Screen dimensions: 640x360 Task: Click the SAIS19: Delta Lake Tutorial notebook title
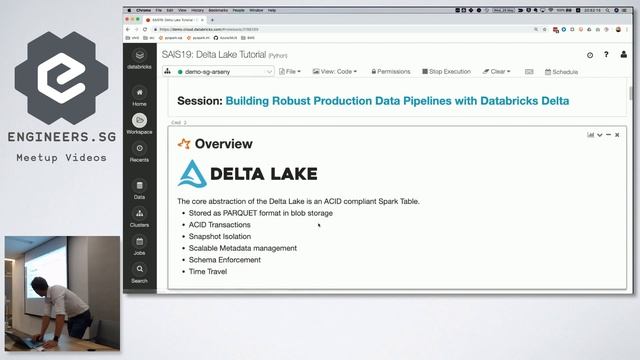coord(213,54)
